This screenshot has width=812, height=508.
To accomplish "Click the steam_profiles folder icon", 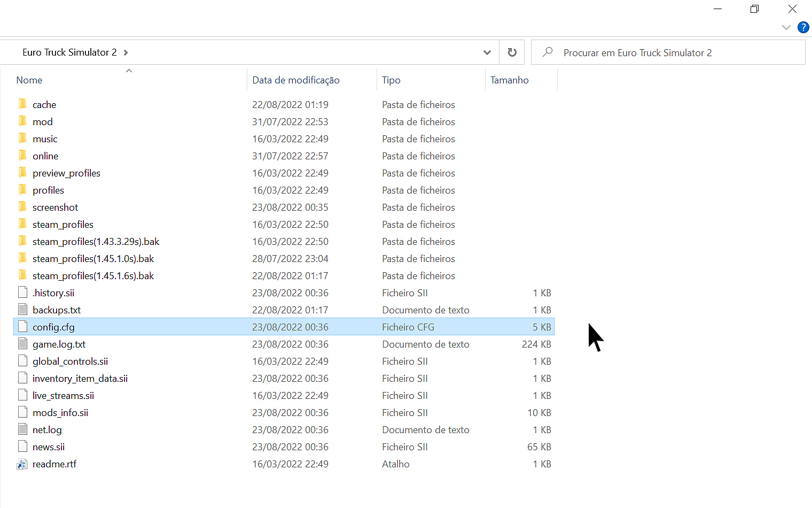I will click(x=22, y=224).
